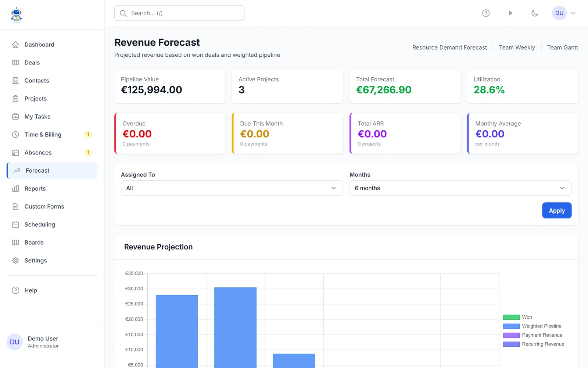
Task: Open Custom Forms from sidebar
Action: [52, 207]
